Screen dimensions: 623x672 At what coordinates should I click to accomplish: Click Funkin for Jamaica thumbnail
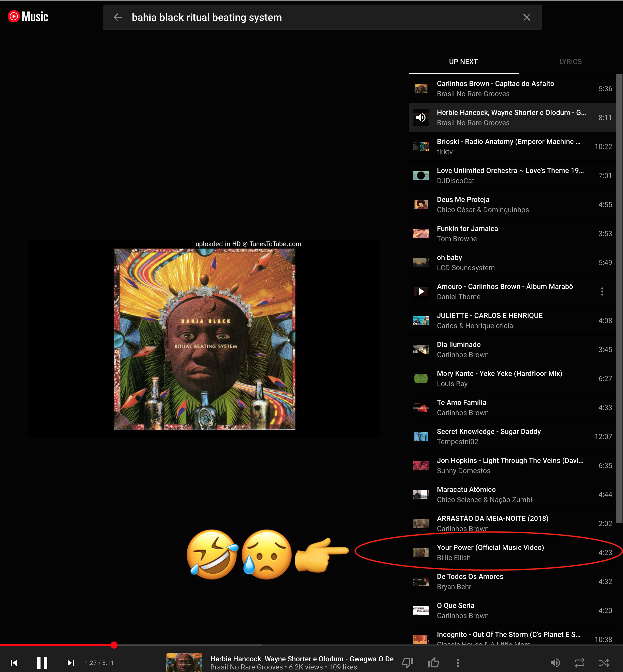point(421,233)
